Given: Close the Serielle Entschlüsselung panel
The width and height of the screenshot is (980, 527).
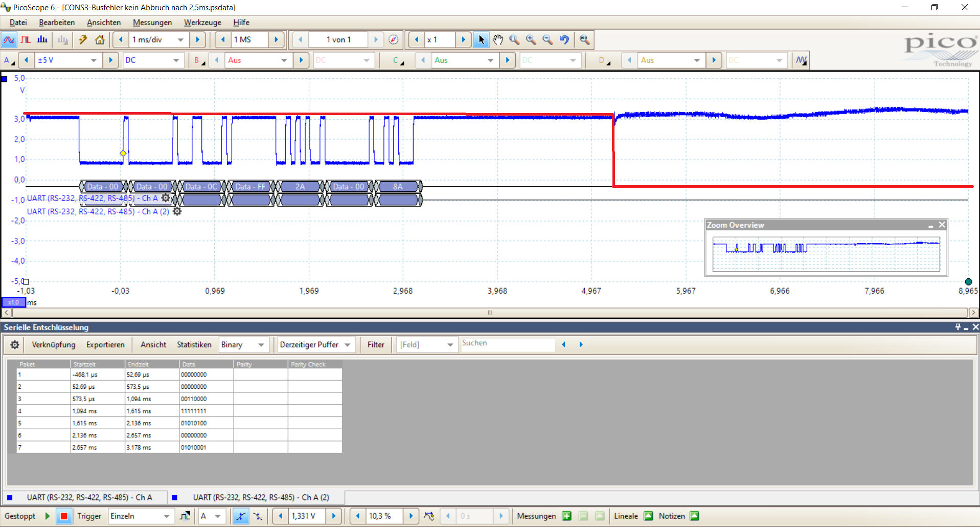Looking at the screenshot, I should tap(975, 327).
